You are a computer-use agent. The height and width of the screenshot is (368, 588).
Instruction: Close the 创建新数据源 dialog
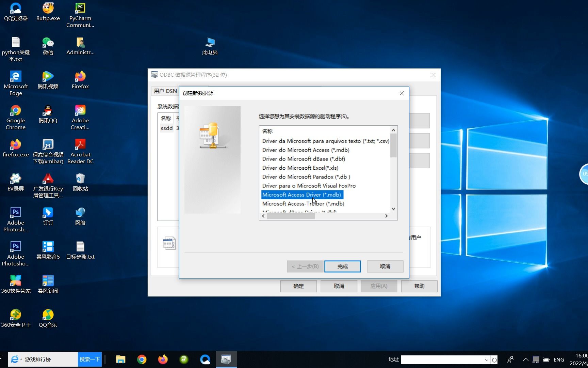point(402,93)
